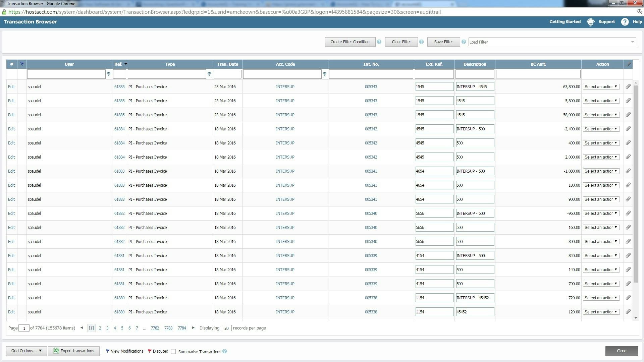Click the filter icon beside User field
Viewport: 644px width, 362px height.
coord(109,74)
